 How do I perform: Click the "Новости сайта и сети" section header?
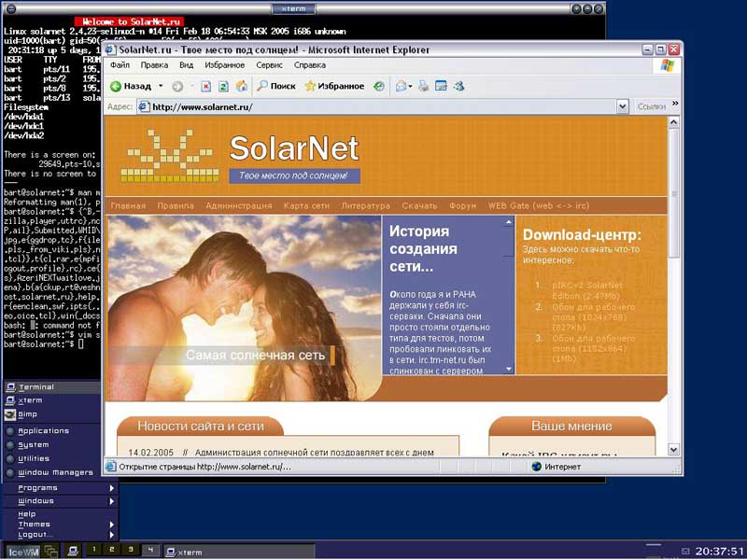point(200,426)
